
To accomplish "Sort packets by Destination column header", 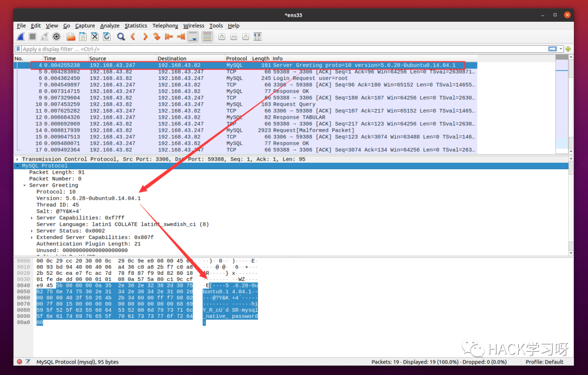I will [191, 58].
